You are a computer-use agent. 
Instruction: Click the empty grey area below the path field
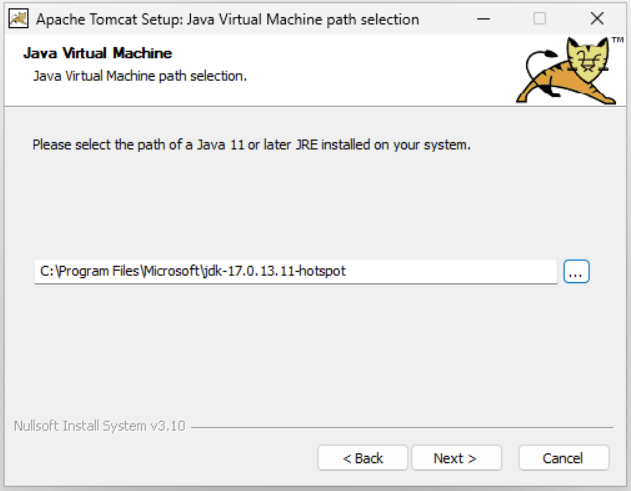click(300, 350)
